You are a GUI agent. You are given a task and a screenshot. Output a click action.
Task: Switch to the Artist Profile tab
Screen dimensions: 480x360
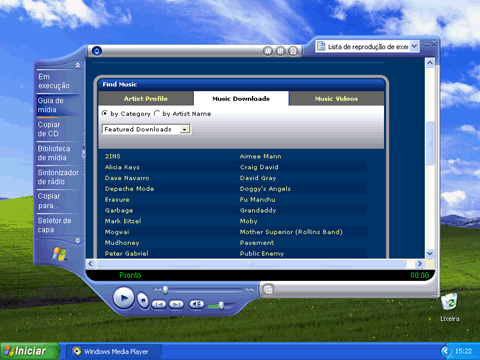[x=146, y=99]
